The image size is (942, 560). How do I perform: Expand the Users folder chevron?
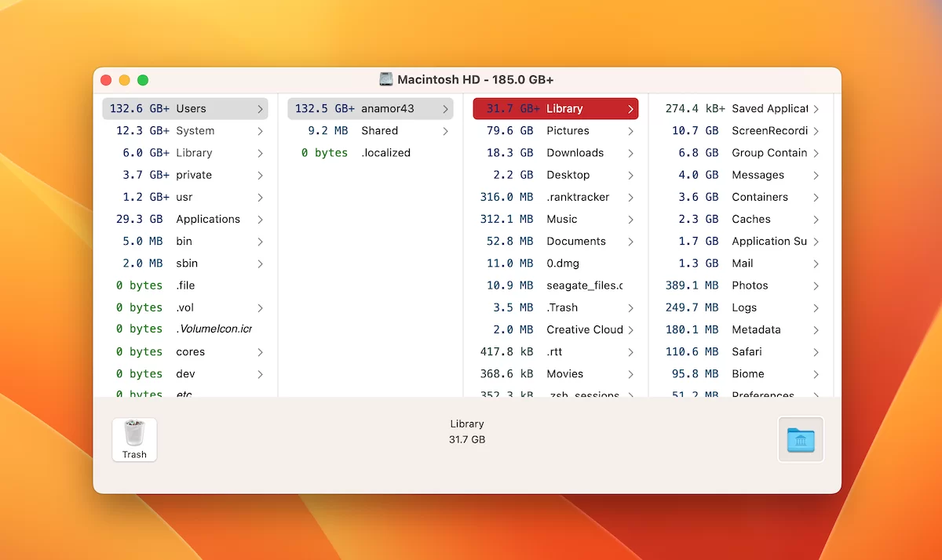[x=260, y=109]
